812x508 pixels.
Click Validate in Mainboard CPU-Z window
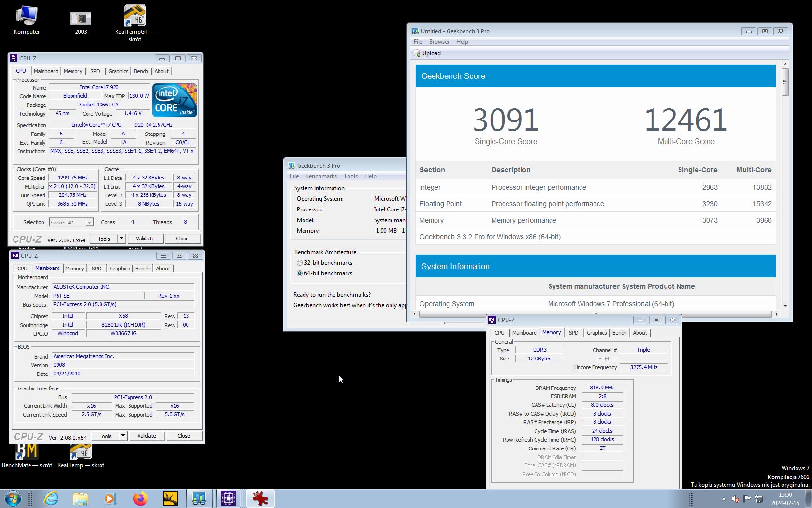click(x=146, y=436)
